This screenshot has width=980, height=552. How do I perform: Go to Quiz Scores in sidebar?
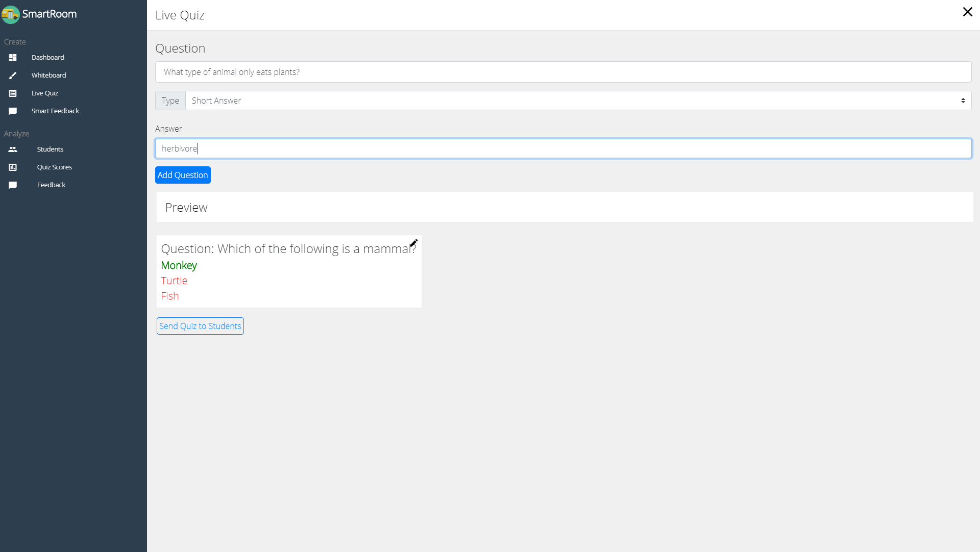(x=54, y=167)
